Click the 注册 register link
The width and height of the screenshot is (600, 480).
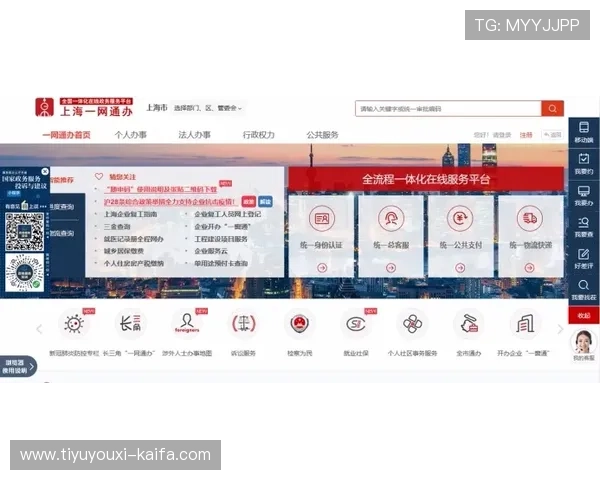pyautogui.click(x=526, y=135)
